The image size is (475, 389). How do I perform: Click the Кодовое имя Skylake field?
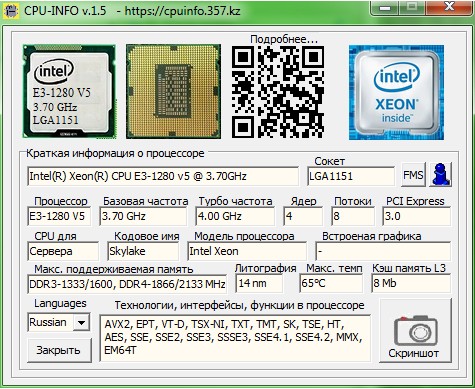click(x=143, y=251)
